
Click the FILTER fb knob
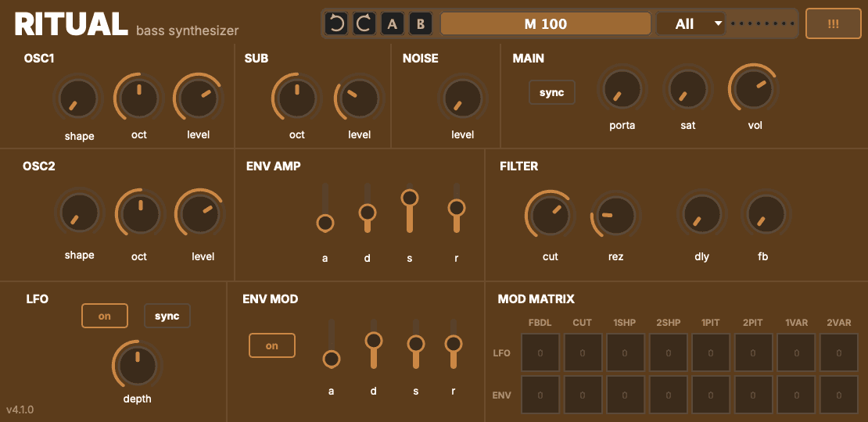pyautogui.click(x=766, y=214)
